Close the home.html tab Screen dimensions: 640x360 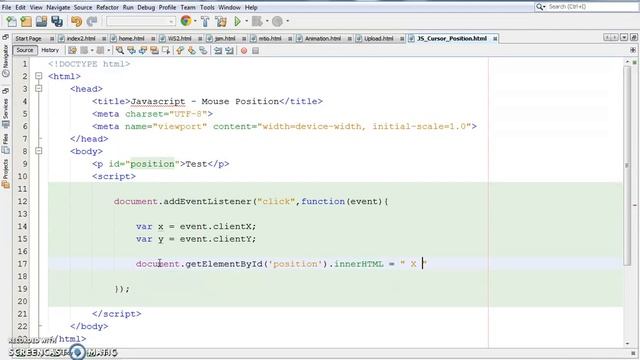153,38
